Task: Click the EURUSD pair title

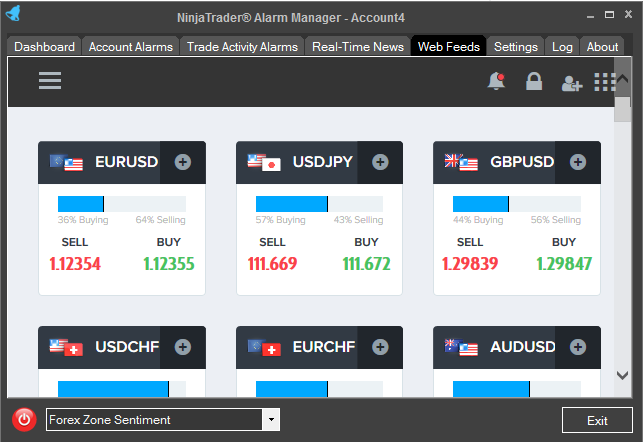Action: click(x=126, y=162)
